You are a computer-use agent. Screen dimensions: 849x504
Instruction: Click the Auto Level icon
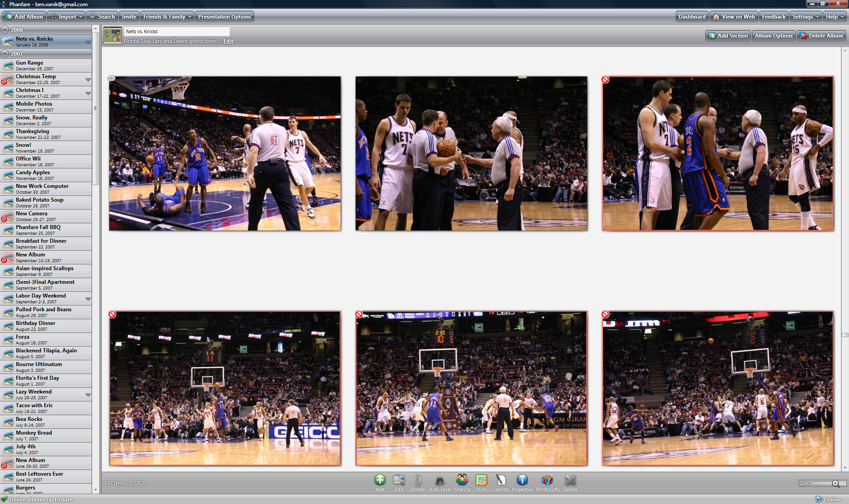coord(440,481)
